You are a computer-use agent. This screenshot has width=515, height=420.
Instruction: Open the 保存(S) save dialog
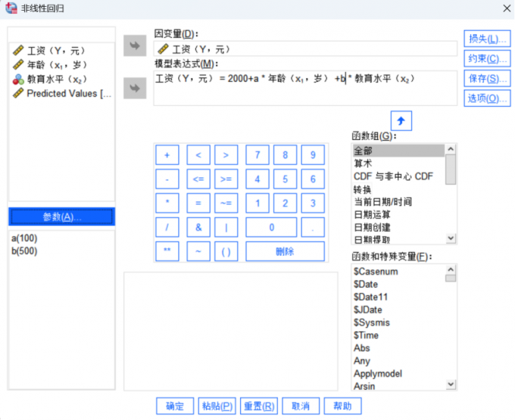coord(487,79)
